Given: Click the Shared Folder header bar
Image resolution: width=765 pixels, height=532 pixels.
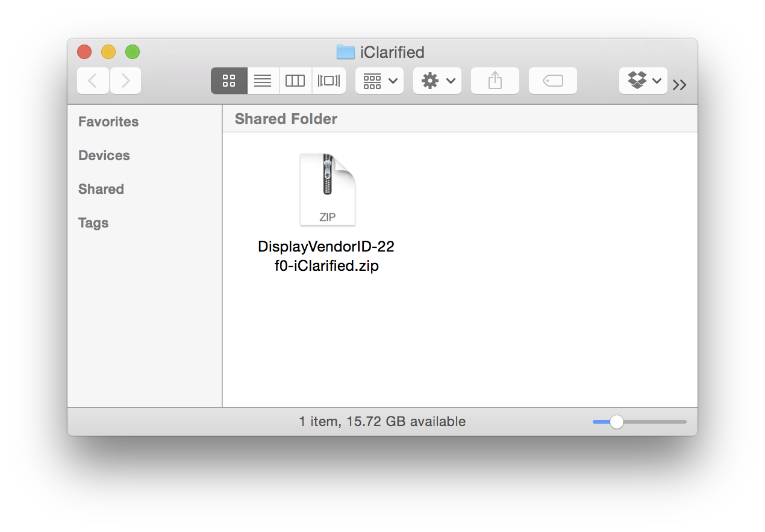Looking at the screenshot, I should tap(460, 119).
